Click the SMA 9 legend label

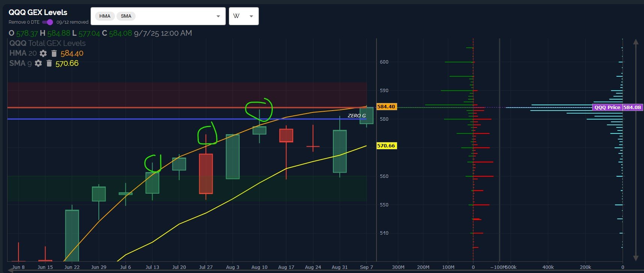click(21, 63)
